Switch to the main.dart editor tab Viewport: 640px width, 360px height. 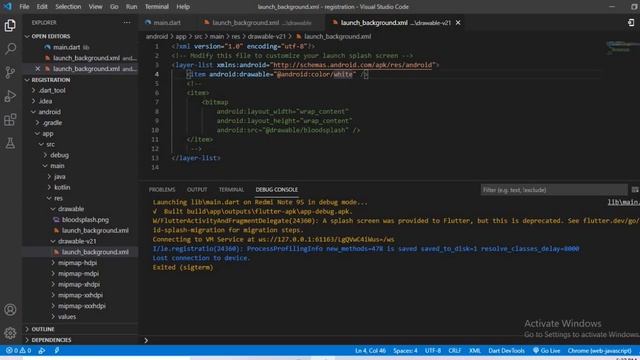167,23
